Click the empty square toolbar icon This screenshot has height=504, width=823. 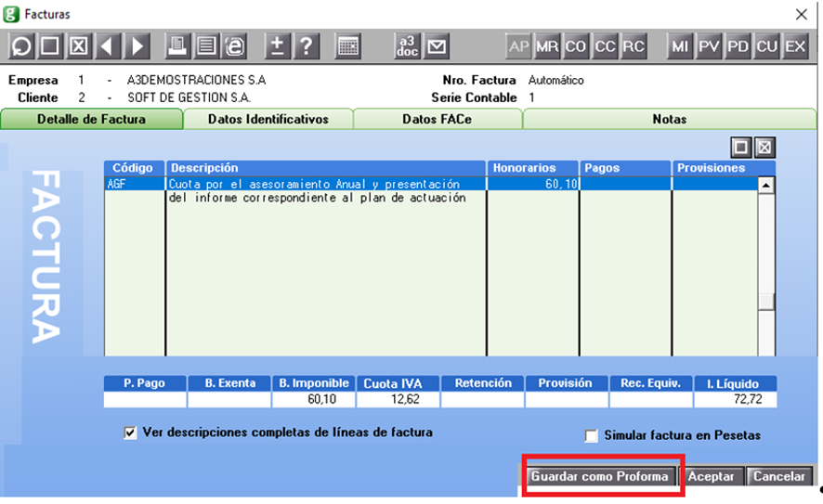50,46
